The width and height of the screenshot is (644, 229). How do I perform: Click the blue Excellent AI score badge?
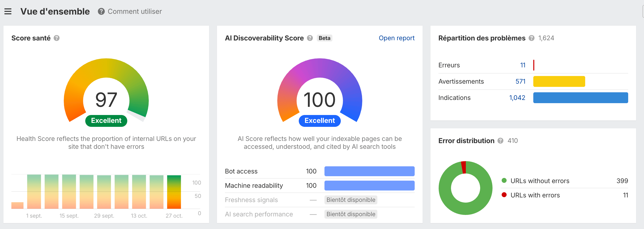tap(320, 121)
